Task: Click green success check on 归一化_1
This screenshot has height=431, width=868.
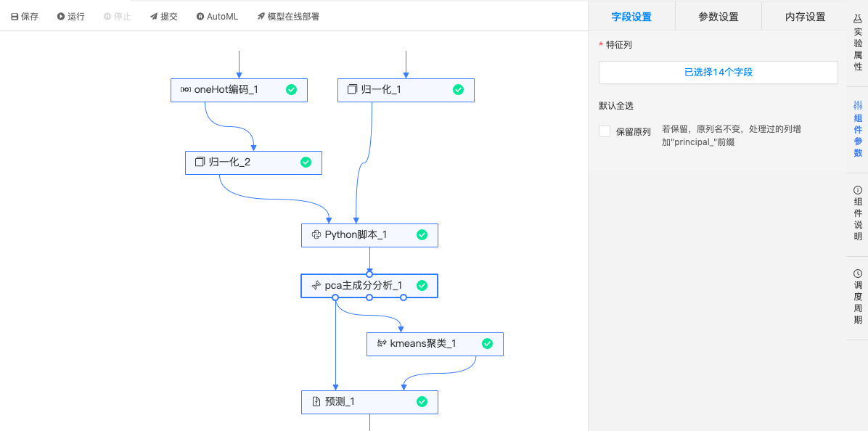Action: 459,90
